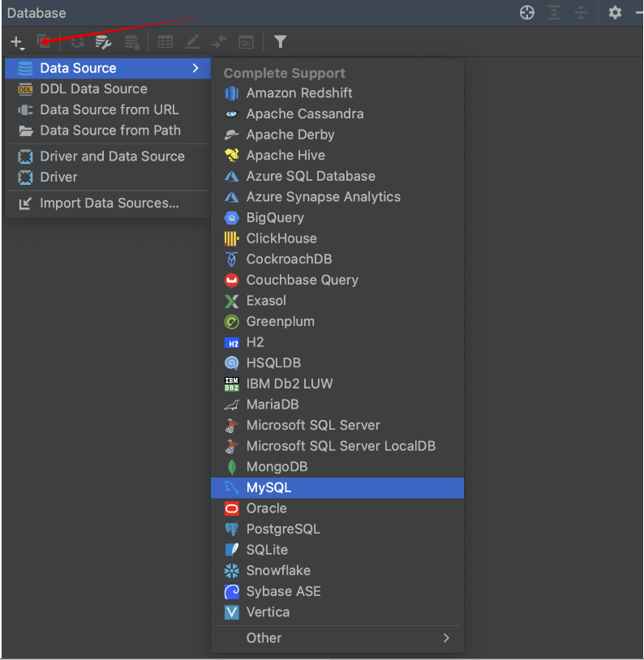Select Apache Derby data source
This screenshot has height=660, width=644.
click(x=337, y=135)
